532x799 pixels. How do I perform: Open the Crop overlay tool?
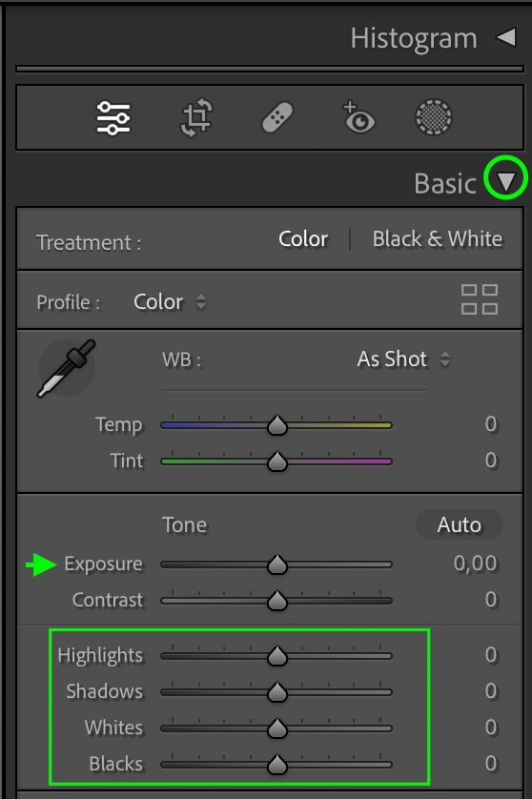[x=196, y=117]
